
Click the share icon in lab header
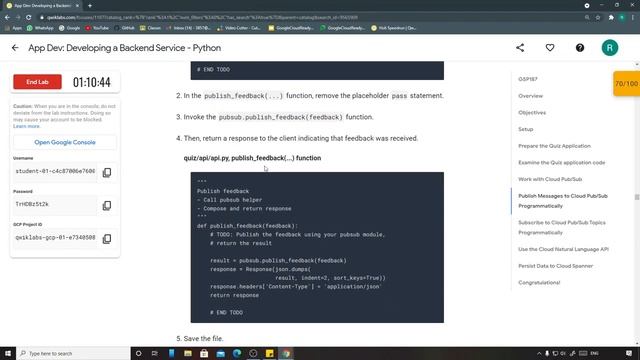tap(520, 48)
